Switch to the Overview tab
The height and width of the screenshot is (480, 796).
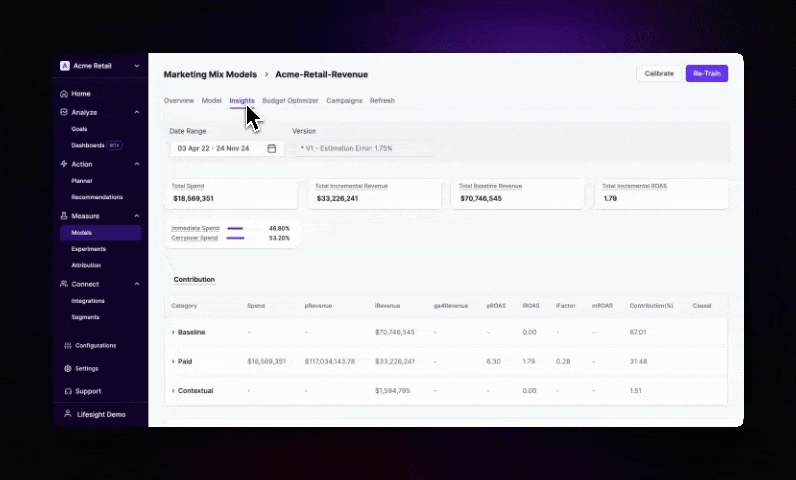tap(179, 100)
